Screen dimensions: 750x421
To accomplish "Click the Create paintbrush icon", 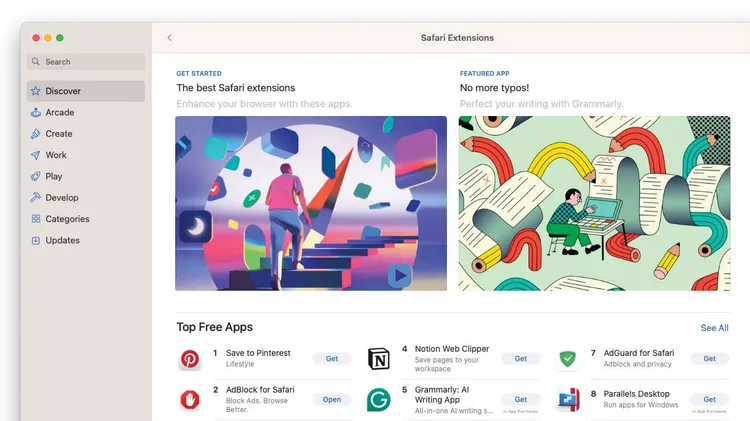I will [35, 134].
